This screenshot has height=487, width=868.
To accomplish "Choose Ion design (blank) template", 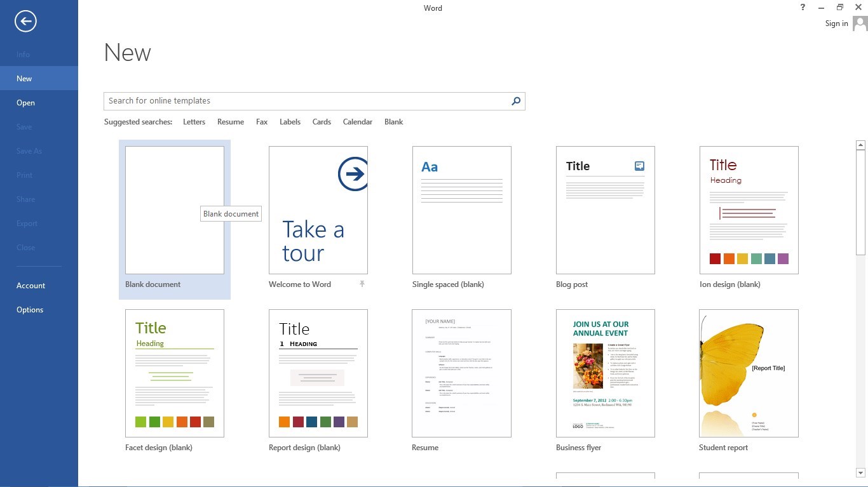I will [749, 210].
